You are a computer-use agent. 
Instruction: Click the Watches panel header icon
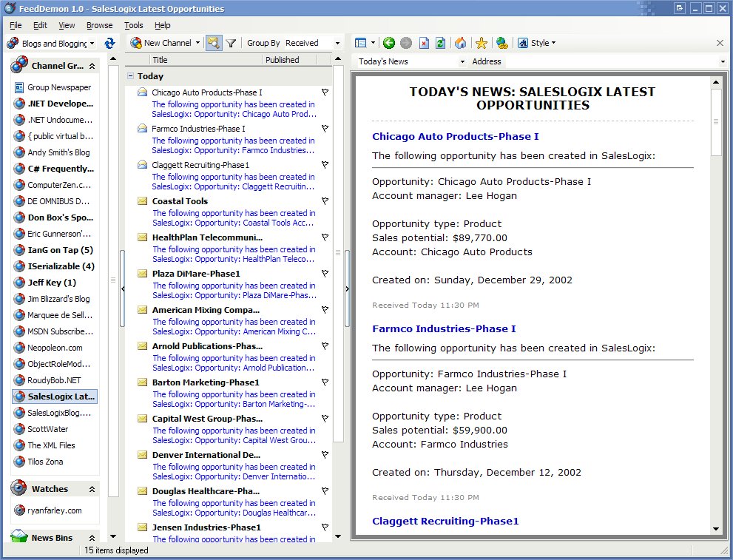18,488
